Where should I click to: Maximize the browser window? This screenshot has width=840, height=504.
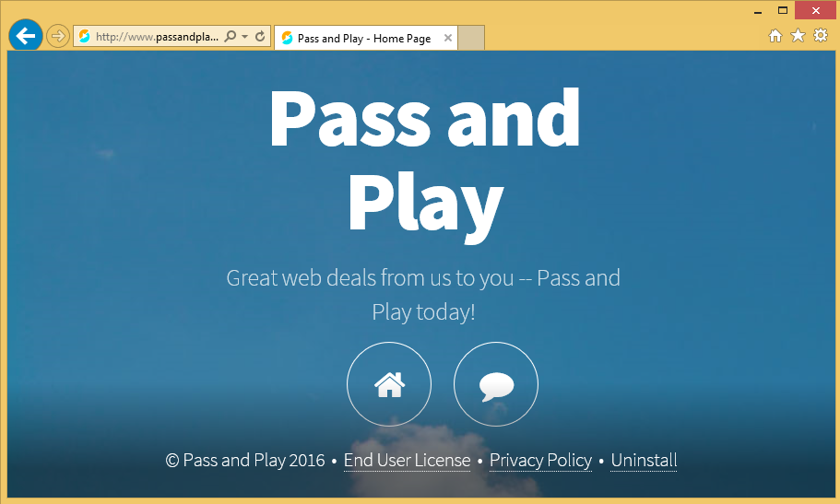click(x=783, y=10)
